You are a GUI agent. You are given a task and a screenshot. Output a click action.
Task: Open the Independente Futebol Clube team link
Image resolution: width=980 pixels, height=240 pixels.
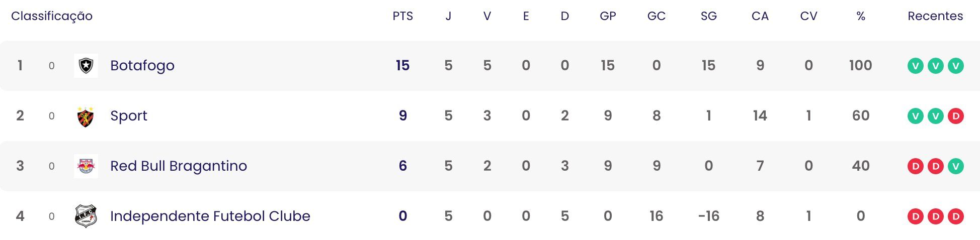point(210,216)
